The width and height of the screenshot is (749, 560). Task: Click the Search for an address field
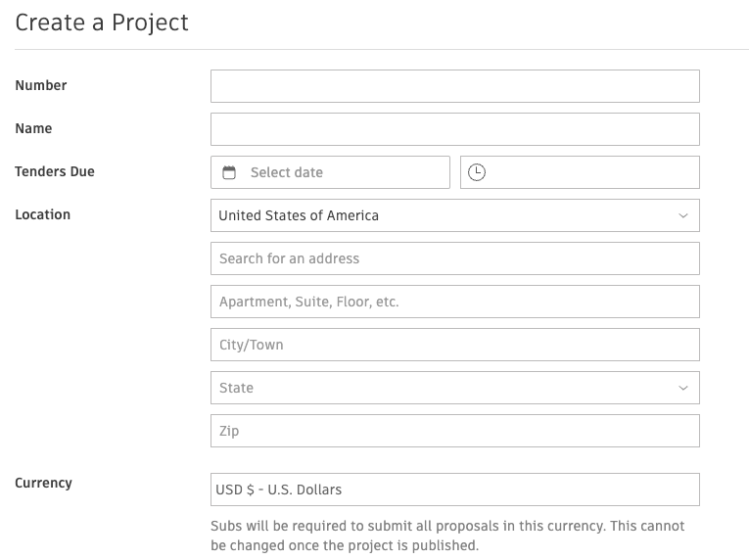pyautogui.click(x=455, y=258)
